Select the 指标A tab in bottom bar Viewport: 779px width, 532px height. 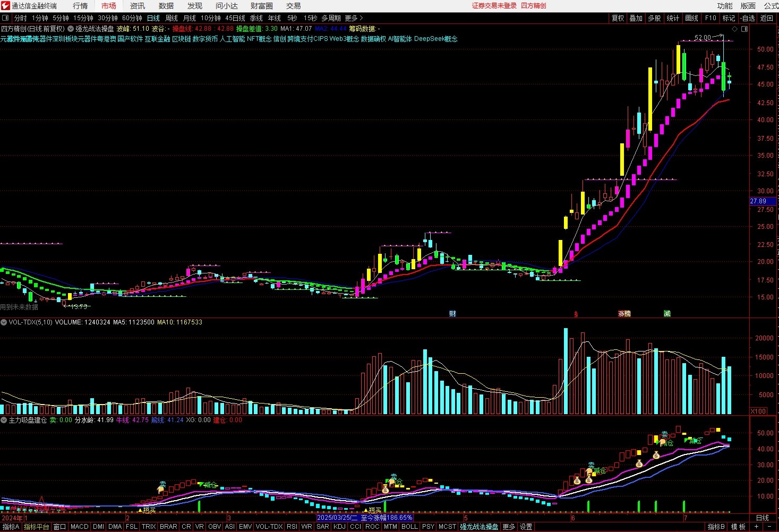click(x=11, y=527)
